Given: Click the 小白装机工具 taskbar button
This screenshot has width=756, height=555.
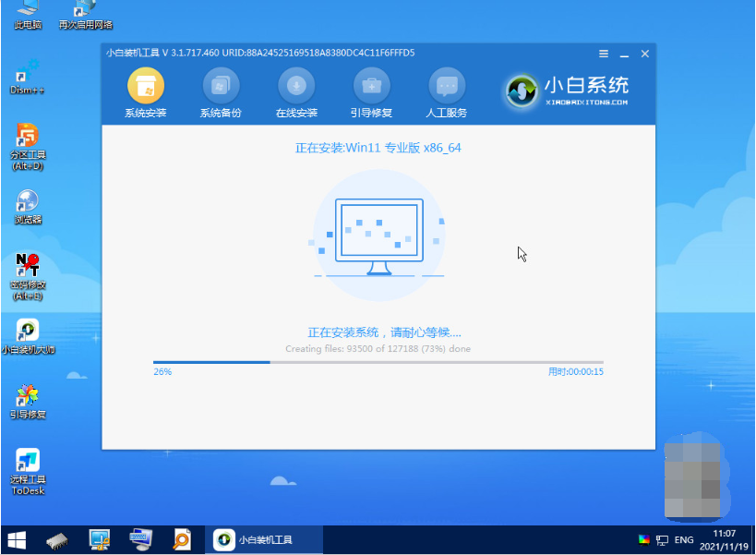Looking at the screenshot, I should (264, 539).
